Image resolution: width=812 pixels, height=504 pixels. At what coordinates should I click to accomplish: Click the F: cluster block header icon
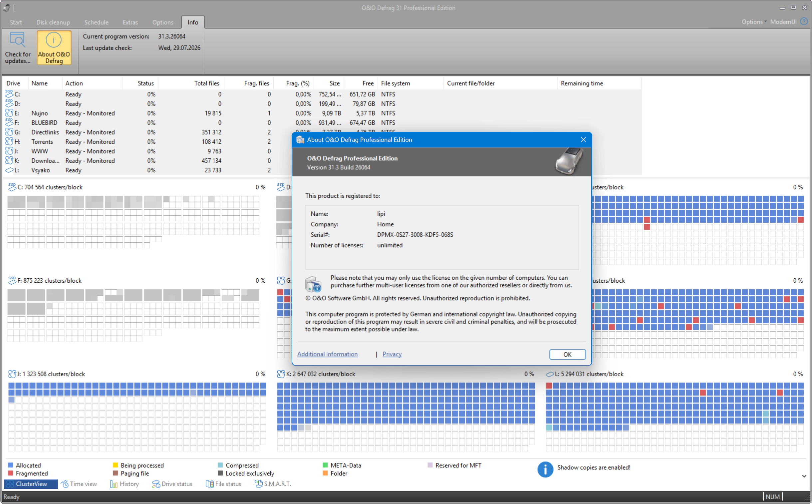12,281
